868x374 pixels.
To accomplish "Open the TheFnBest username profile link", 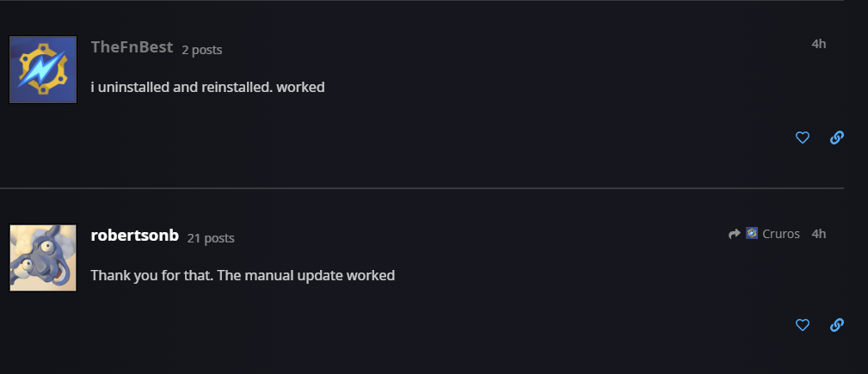I will (x=132, y=47).
